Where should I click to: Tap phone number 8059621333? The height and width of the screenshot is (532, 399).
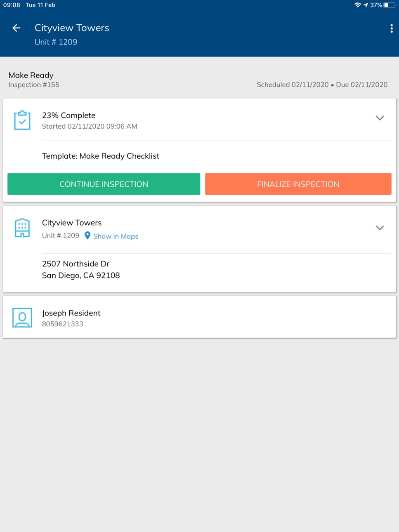[x=62, y=324]
